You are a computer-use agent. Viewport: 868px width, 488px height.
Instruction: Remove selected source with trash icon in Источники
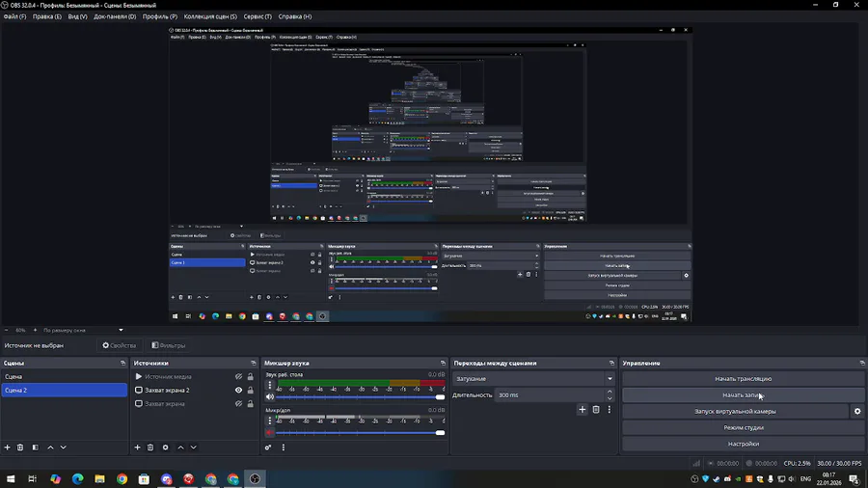pos(150,447)
